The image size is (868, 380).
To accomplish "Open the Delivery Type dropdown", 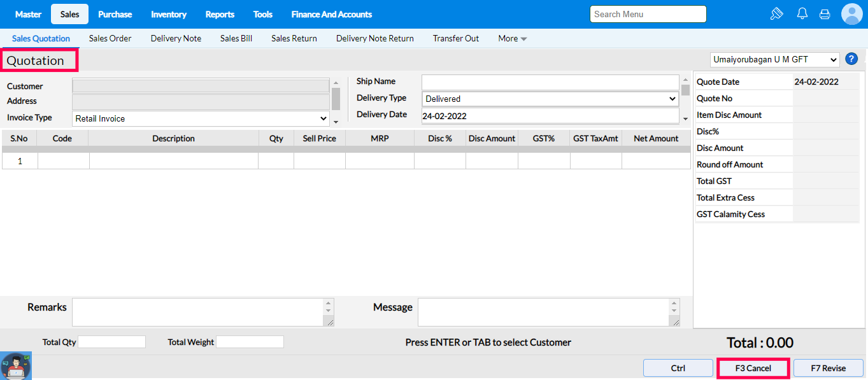I will click(x=550, y=99).
